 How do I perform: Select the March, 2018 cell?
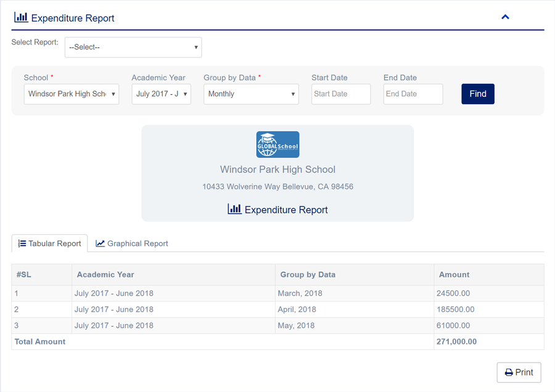[355, 293]
